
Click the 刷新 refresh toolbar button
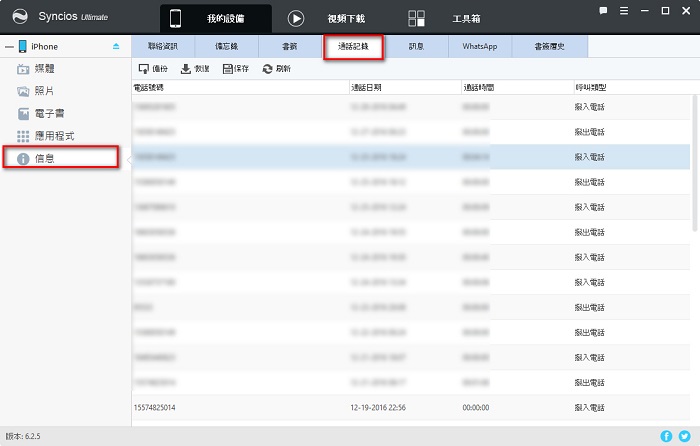277,69
